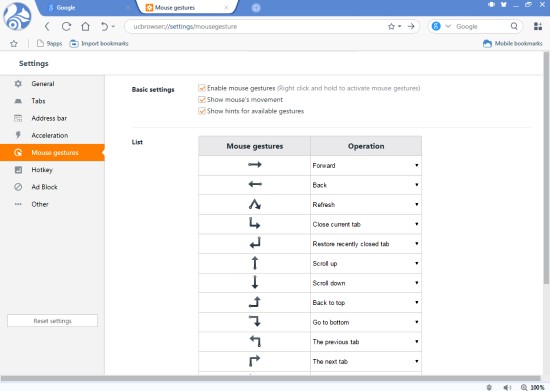Click the previous tab gesture icon
This screenshot has height=391, width=550.
tap(255, 341)
